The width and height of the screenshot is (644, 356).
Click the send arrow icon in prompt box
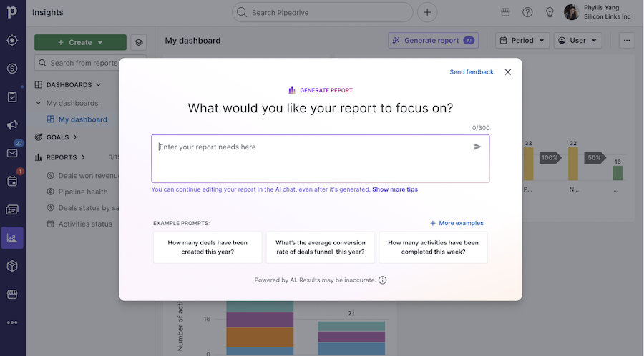point(477,147)
